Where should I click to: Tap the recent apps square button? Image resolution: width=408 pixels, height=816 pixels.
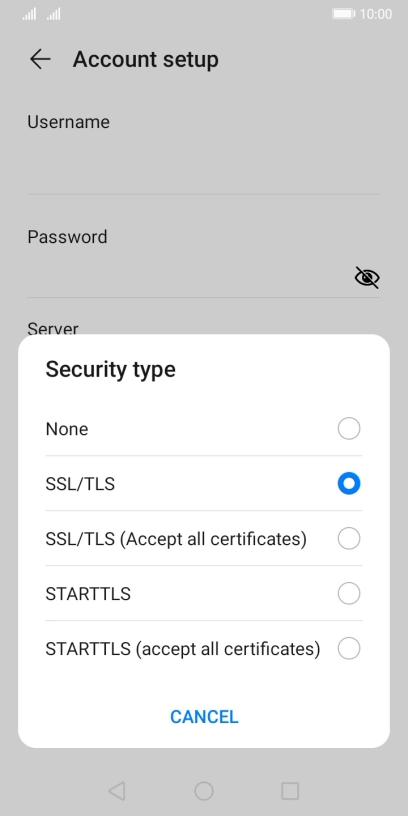click(290, 791)
